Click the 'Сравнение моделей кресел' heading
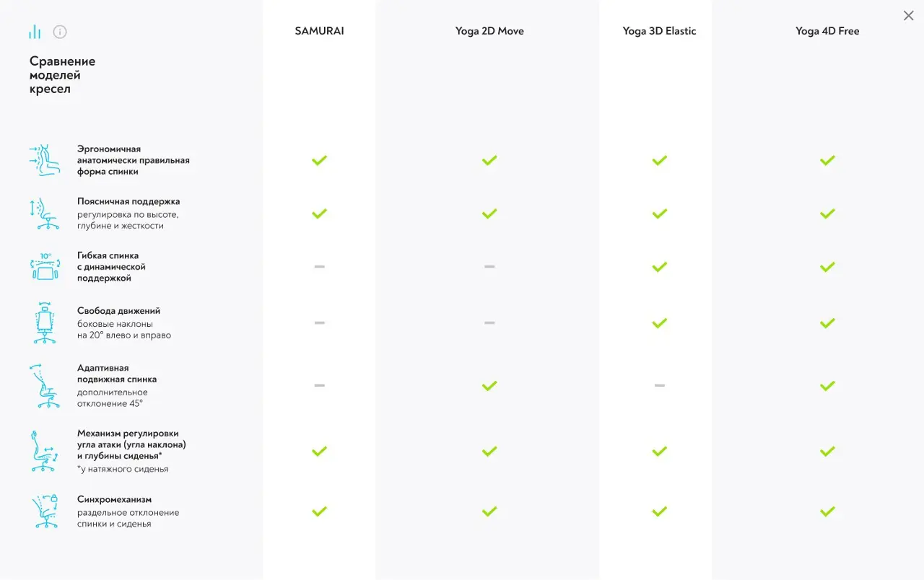The height and width of the screenshot is (580, 924). [62, 75]
